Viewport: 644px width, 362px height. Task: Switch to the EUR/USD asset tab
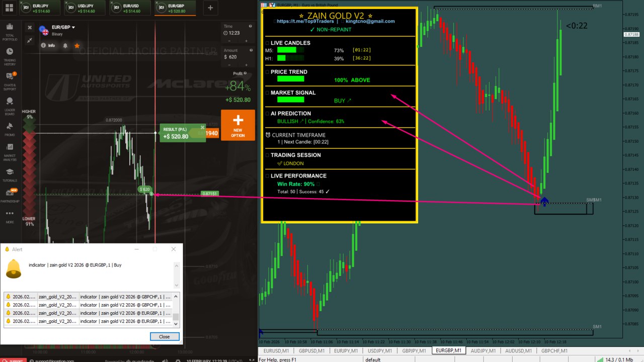130,8
